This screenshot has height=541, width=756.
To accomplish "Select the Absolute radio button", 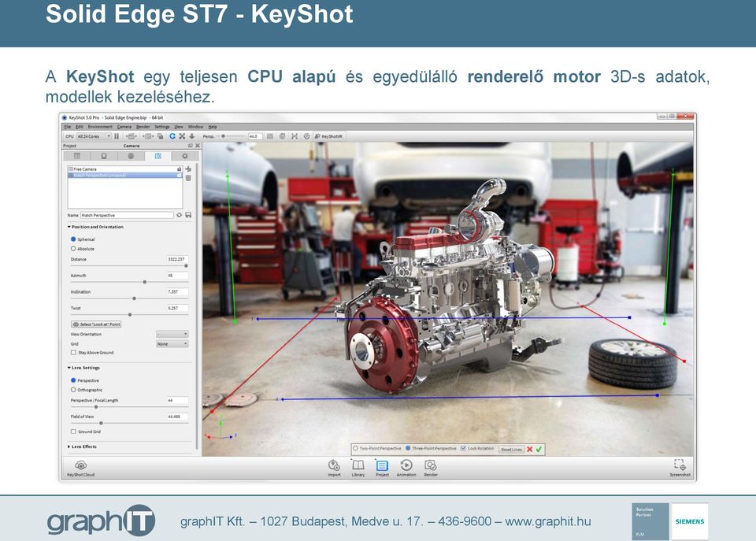I will pos(73,249).
